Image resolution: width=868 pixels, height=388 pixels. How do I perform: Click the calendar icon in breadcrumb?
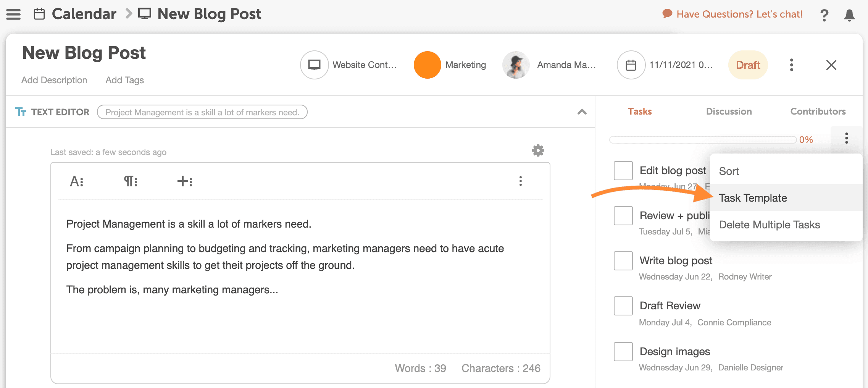pyautogui.click(x=39, y=14)
